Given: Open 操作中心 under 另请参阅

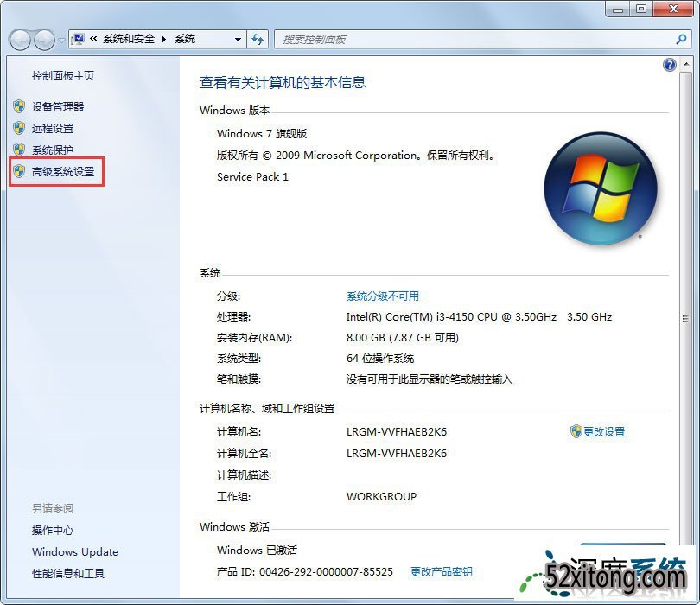Looking at the screenshot, I should click(x=53, y=531).
